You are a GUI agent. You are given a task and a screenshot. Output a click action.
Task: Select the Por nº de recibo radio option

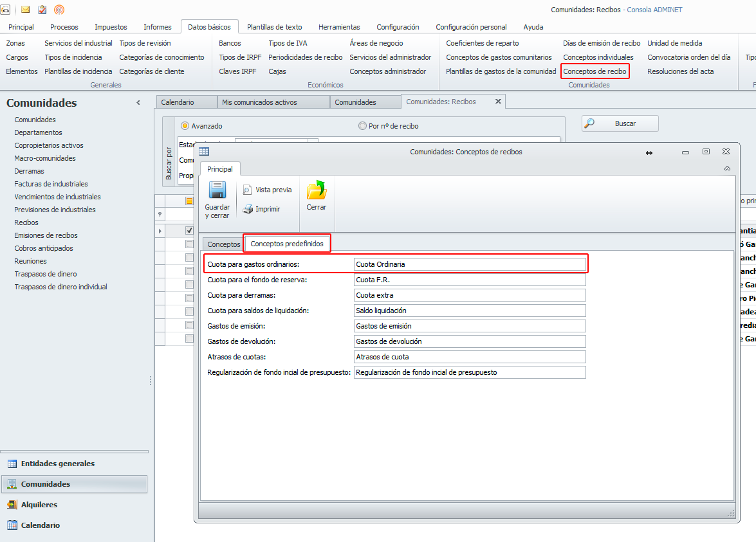362,126
